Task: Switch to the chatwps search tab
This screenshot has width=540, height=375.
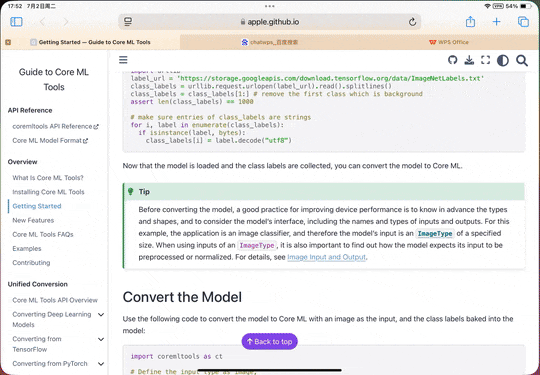Action: pos(270,42)
